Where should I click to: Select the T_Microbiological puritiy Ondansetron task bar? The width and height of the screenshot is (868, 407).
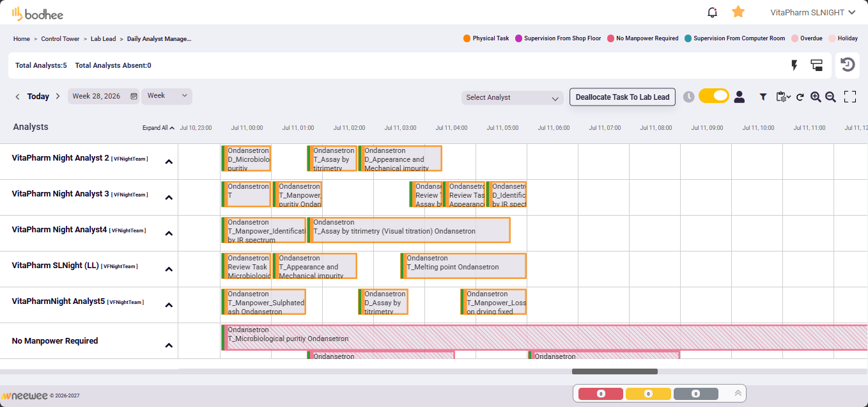click(x=545, y=337)
